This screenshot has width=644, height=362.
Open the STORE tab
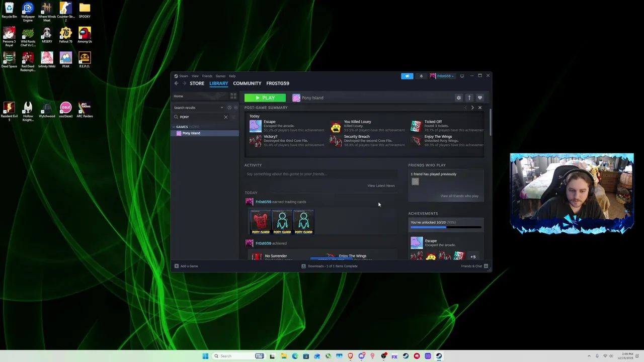tap(197, 83)
